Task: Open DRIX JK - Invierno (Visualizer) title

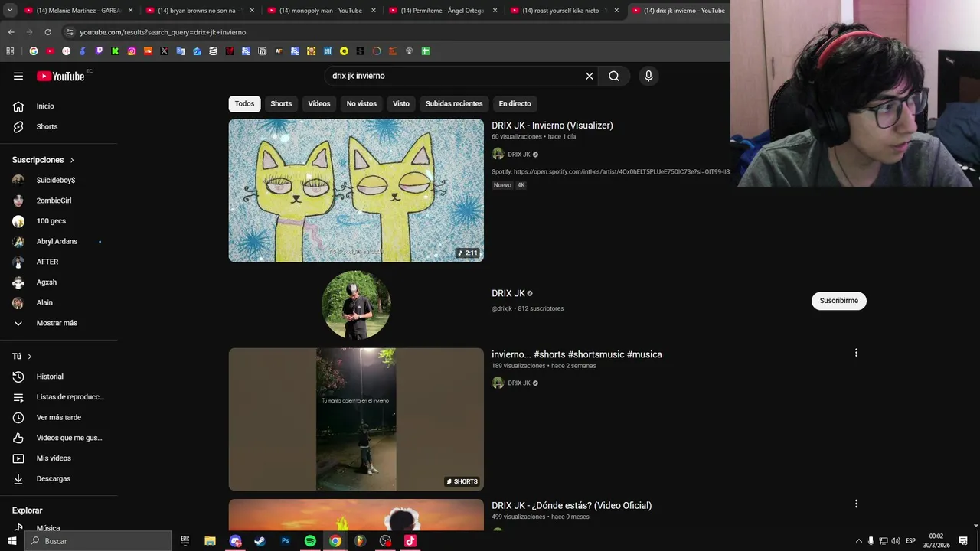Action: pyautogui.click(x=552, y=126)
